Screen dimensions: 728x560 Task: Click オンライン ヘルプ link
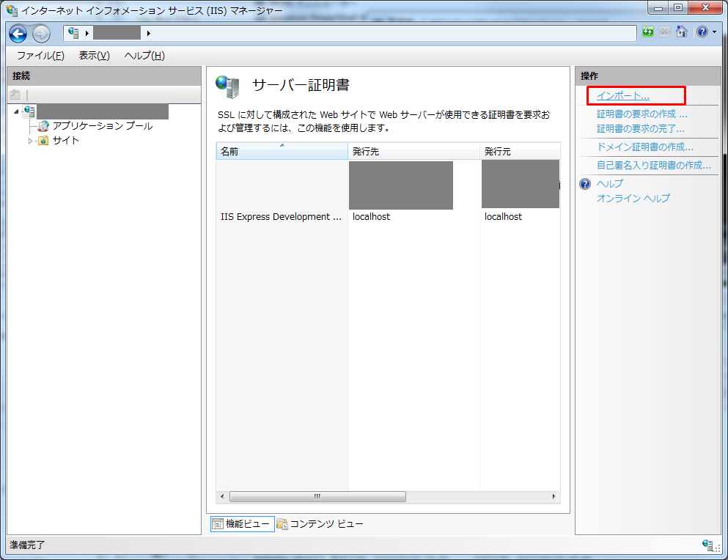click(633, 199)
